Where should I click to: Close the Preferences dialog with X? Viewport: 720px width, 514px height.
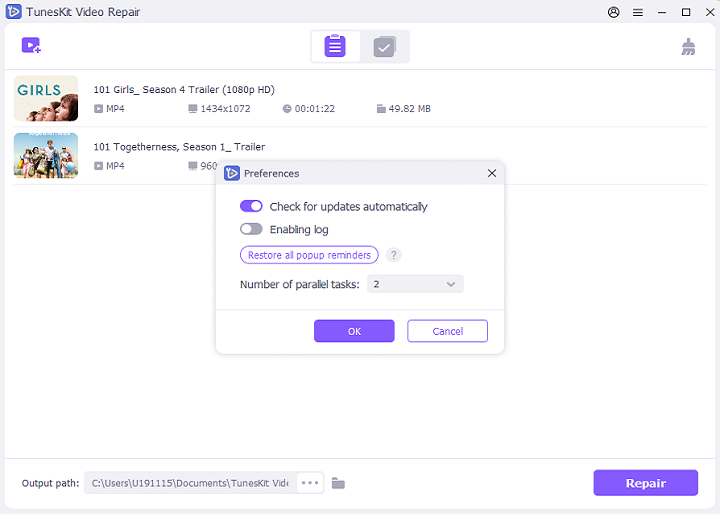[492, 173]
